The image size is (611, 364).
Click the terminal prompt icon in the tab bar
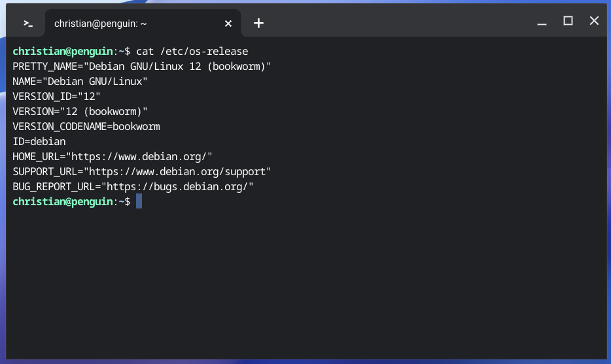(28, 24)
